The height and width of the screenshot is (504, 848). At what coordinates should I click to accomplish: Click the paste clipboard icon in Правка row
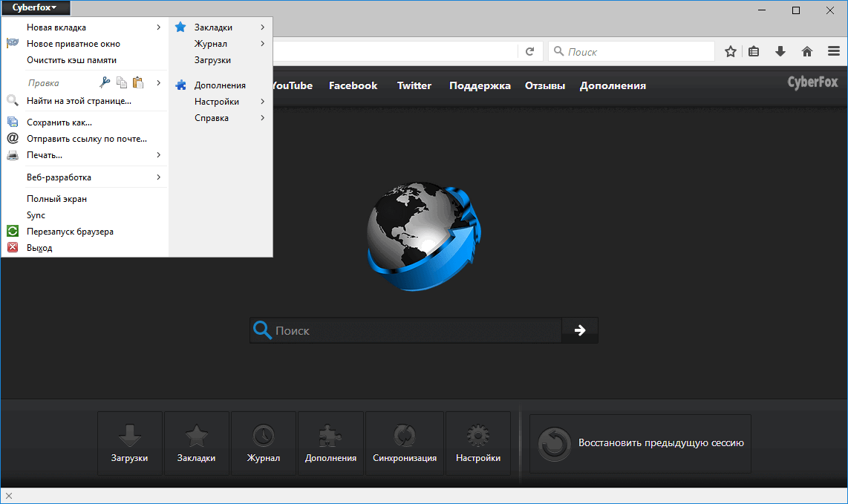tap(138, 82)
